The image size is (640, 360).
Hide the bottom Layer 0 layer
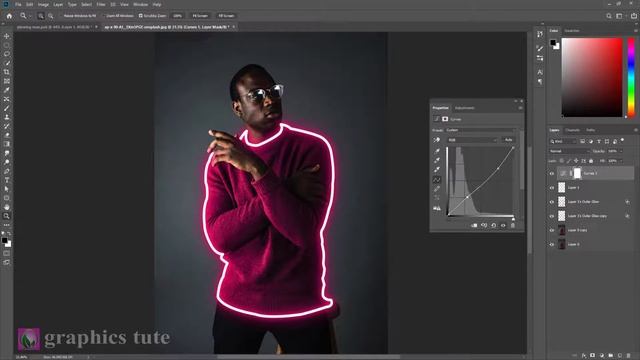click(x=552, y=244)
